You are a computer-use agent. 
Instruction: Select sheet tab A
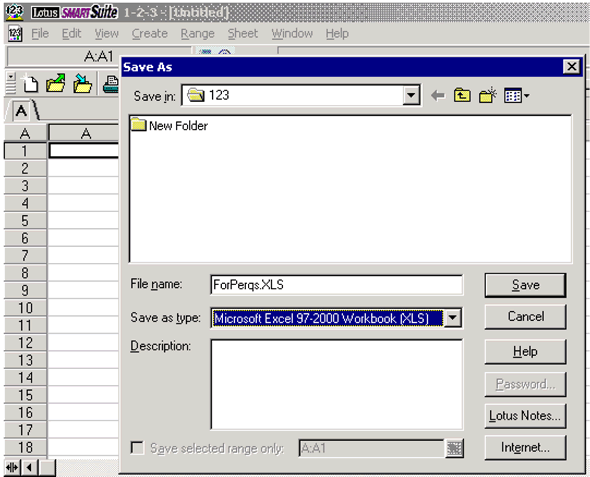(x=21, y=111)
